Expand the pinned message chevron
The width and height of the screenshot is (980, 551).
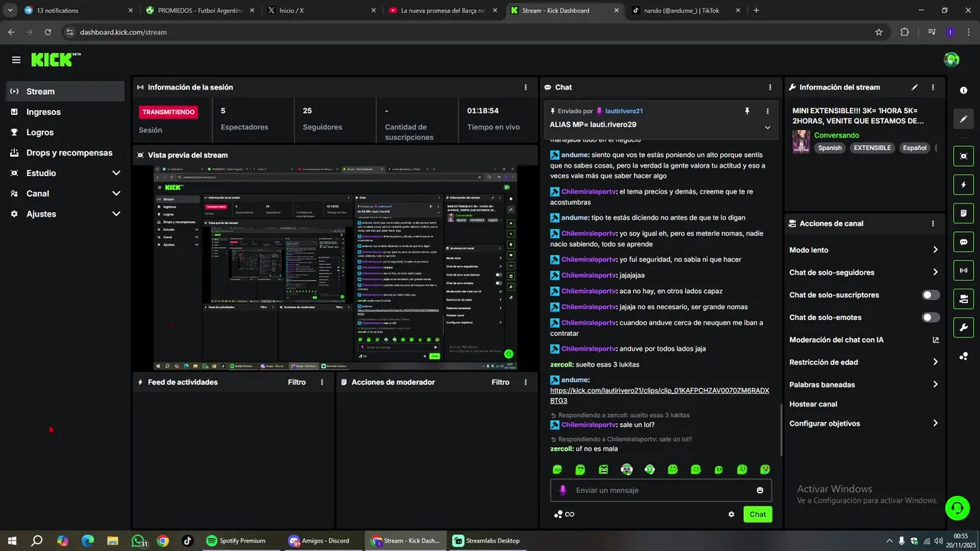[x=767, y=127]
